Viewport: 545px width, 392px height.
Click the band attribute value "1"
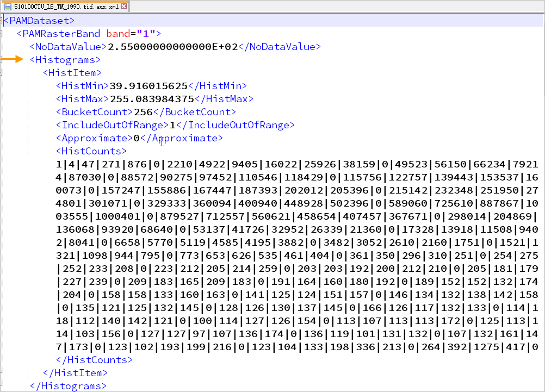pyautogui.click(x=146, y=34)
